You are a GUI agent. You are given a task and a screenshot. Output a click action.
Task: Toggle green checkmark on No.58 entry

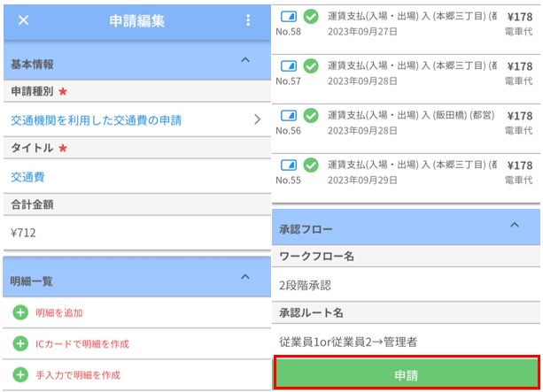click(x=311, y=15)
